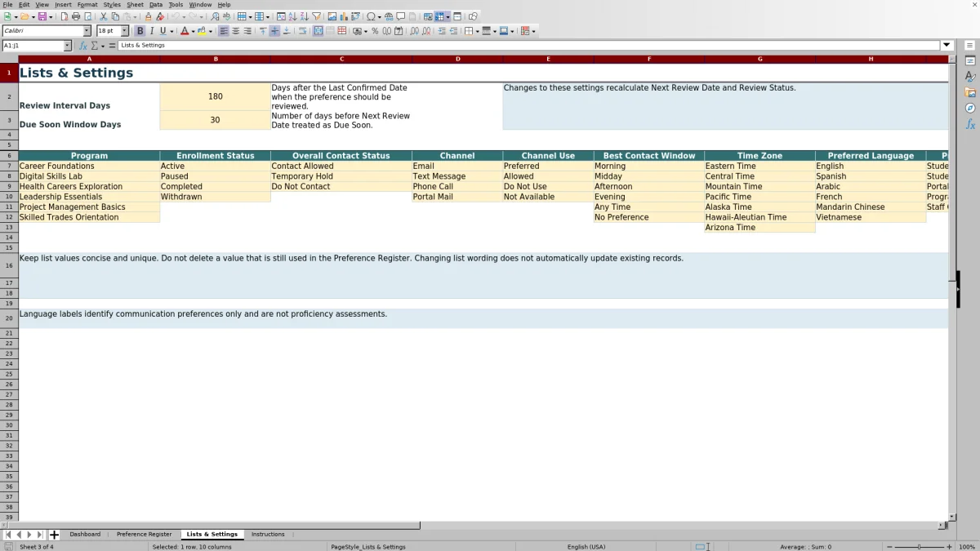Switch to the Dashboard sheet tab
This screenshot has height=551, width=980.
85,535
